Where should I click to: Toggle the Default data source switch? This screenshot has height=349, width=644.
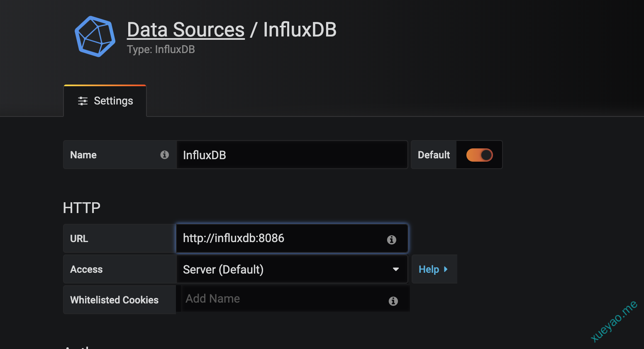(479, 155)
